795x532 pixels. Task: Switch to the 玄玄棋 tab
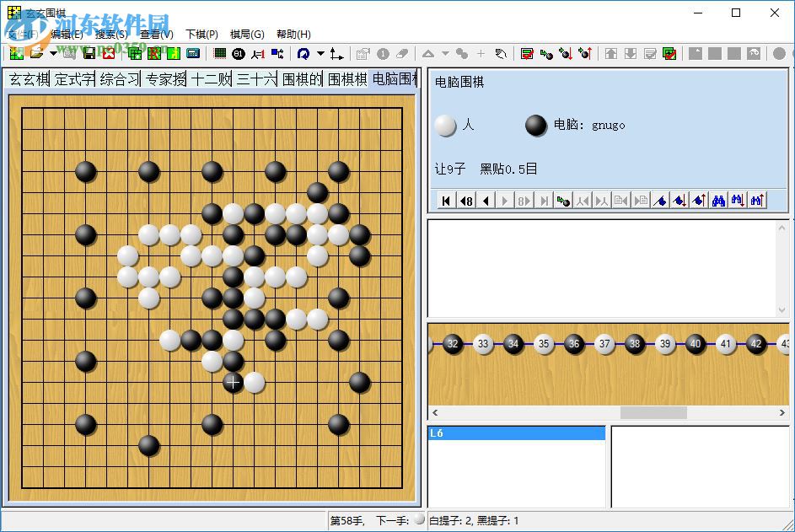tap(27, 79)
